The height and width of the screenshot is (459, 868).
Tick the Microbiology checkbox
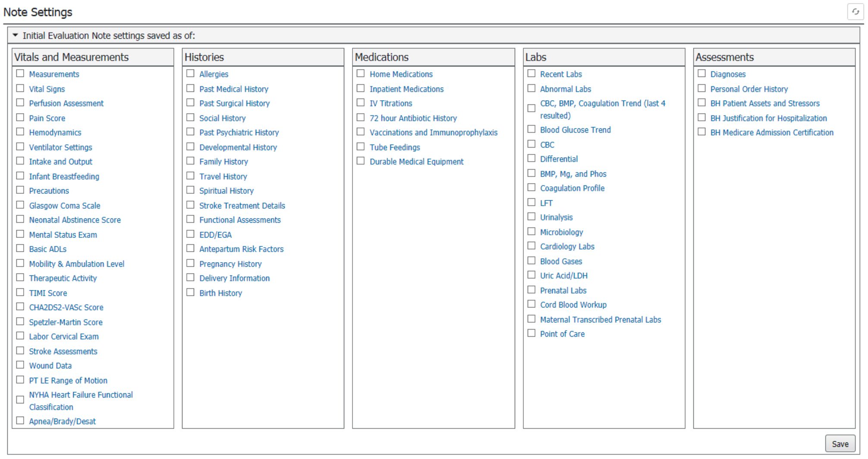[x=531, y=231]
